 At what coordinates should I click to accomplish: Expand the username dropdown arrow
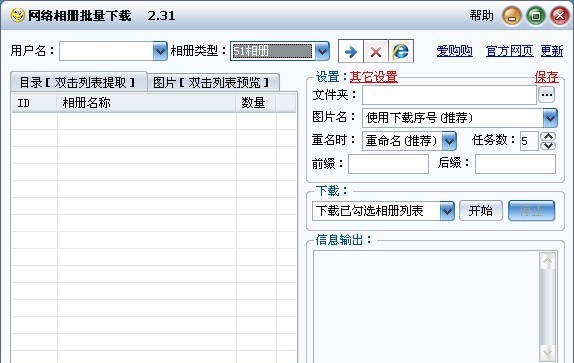tap(160, 51)
